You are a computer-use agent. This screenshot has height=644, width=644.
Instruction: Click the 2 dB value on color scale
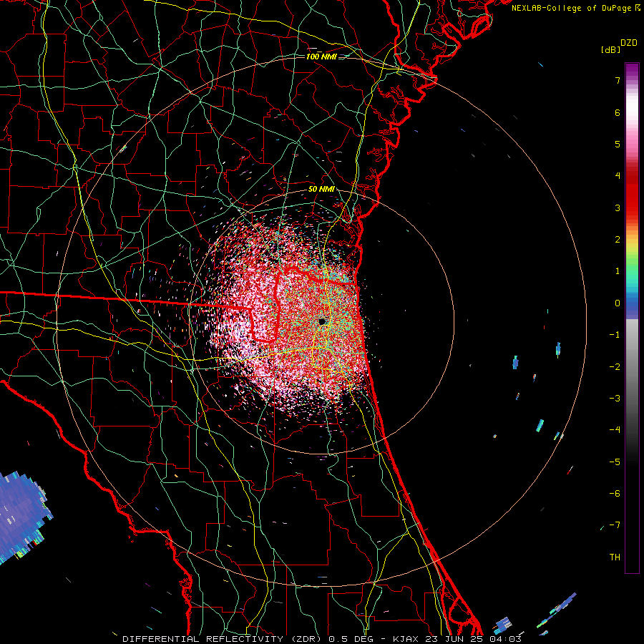click(x=618, y=240)
